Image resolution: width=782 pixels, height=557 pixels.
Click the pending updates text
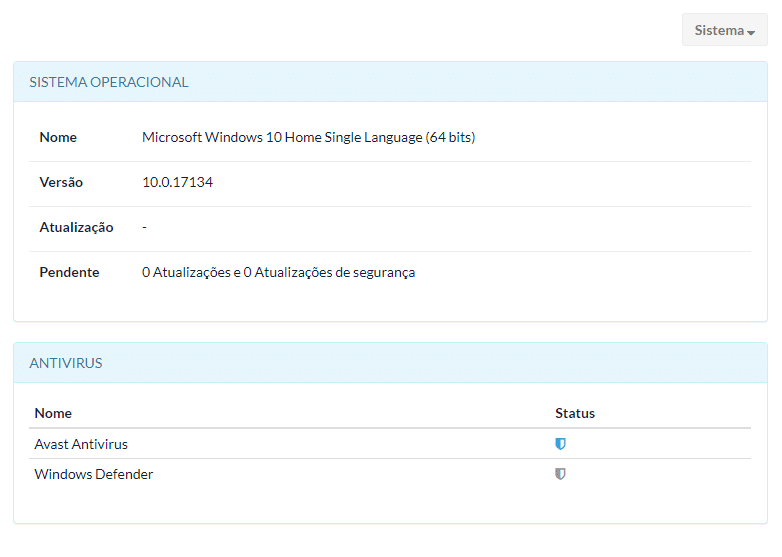(278, 272)
